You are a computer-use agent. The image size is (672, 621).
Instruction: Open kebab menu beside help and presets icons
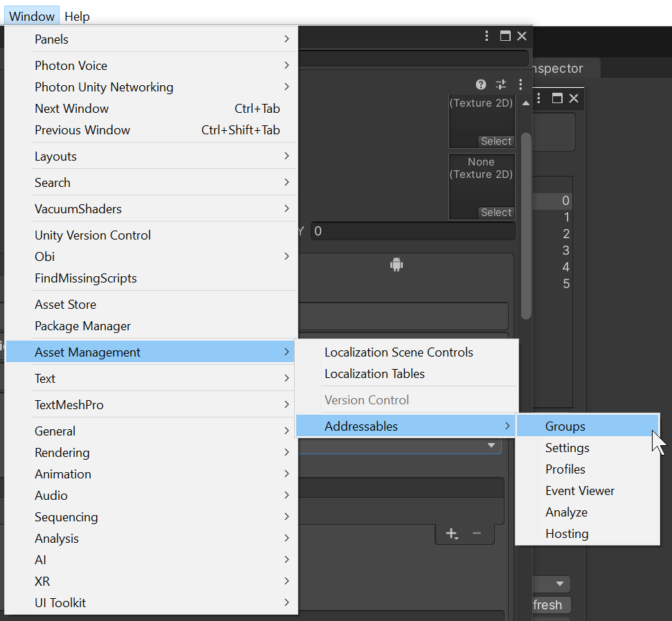(x=520, y=84)
